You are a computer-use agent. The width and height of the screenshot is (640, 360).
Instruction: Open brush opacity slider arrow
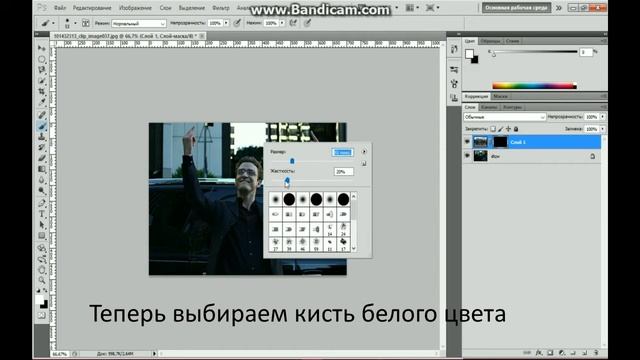(227, 23)
